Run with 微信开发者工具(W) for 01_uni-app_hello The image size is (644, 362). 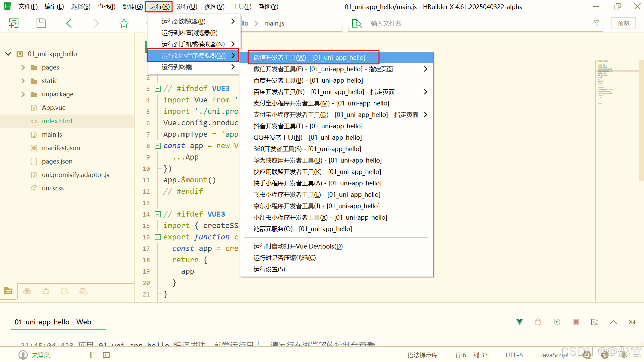[x=336, y=57]
